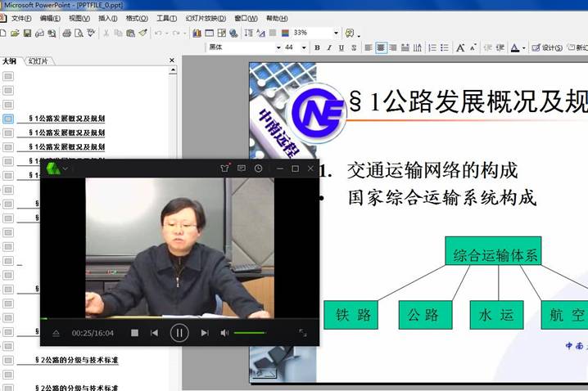Open the 幻灯片放映(D) menu
Screen dimensions: 588x391
pyautogui.click(x=206, y=18)
